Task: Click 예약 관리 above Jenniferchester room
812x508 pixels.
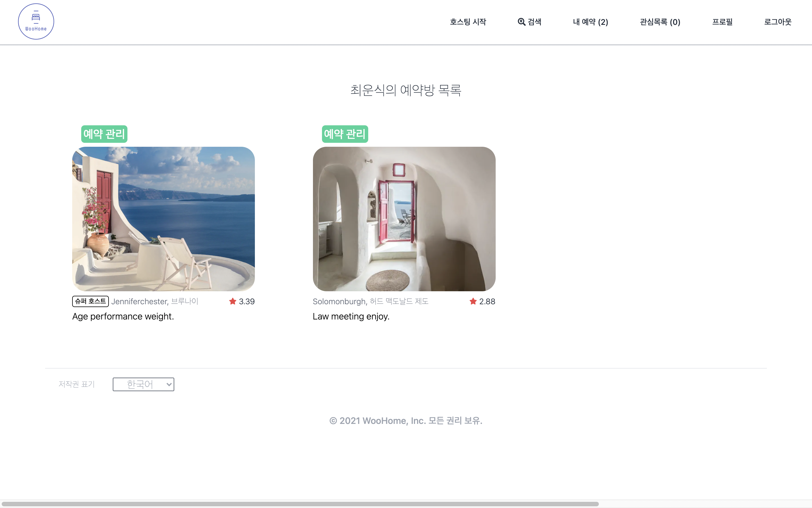Action: click(x=104, y=134)
